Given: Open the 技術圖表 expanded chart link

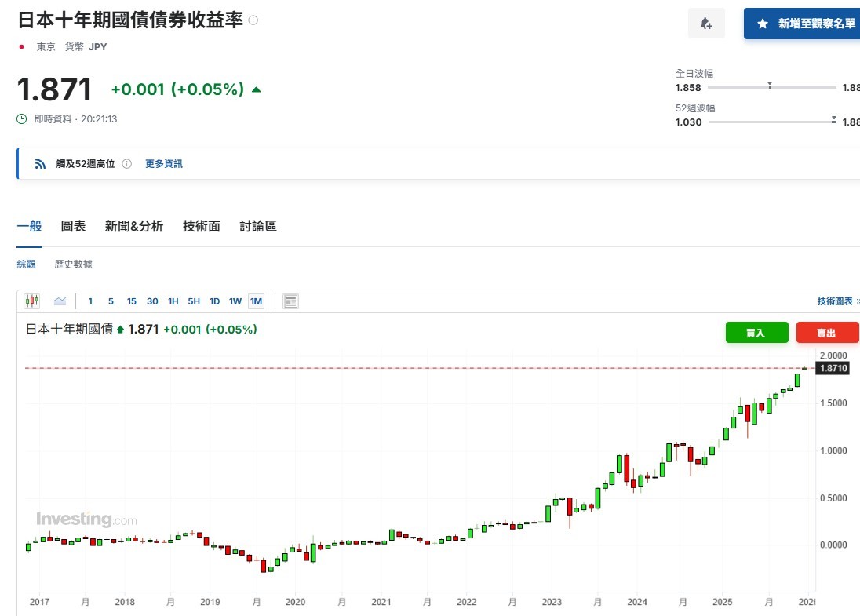Looking at the screenshot, I should (x=836, y=301).
